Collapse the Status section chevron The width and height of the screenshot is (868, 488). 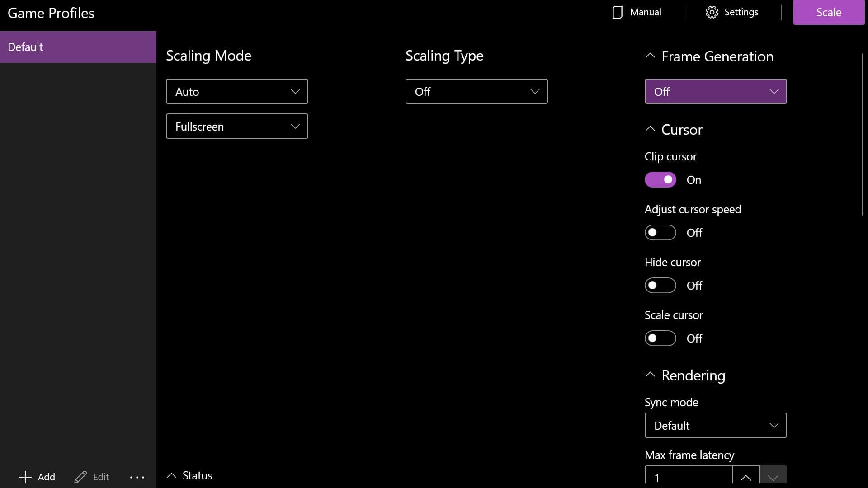pos(171,475)
